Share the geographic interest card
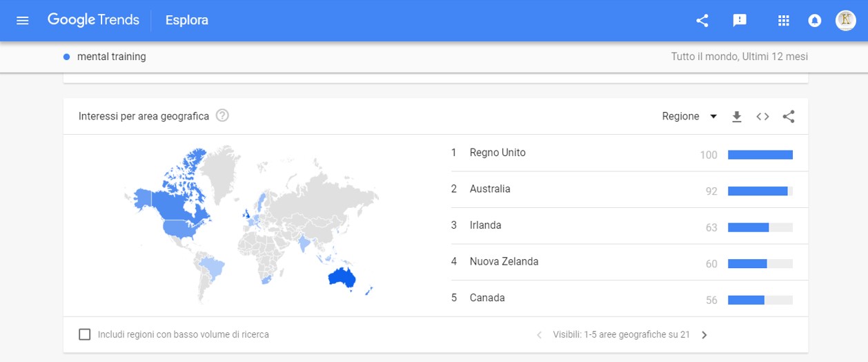868x362 pixels. pos(789,117)
